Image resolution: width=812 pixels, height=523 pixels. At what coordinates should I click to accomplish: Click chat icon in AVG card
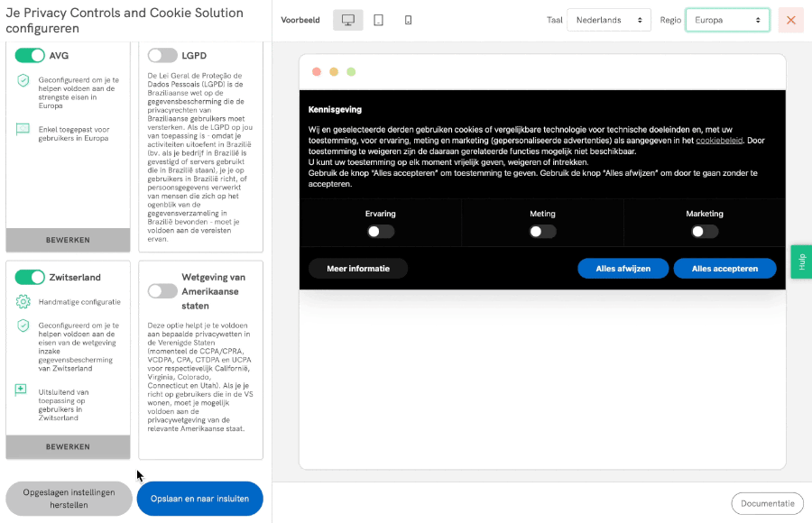(23, 130)
